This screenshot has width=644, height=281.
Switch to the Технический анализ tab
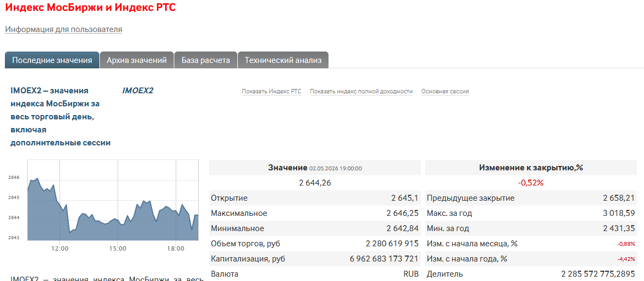(283, 60)
